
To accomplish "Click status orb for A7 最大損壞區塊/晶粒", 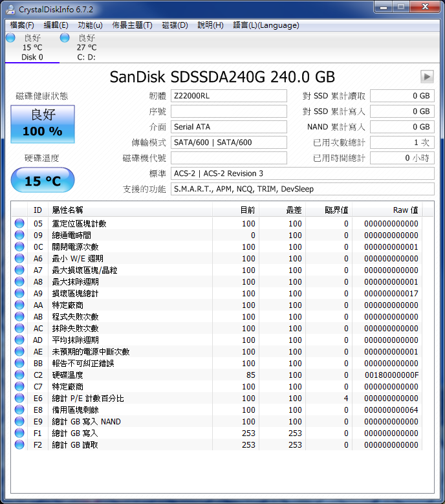I will point(19,270).
